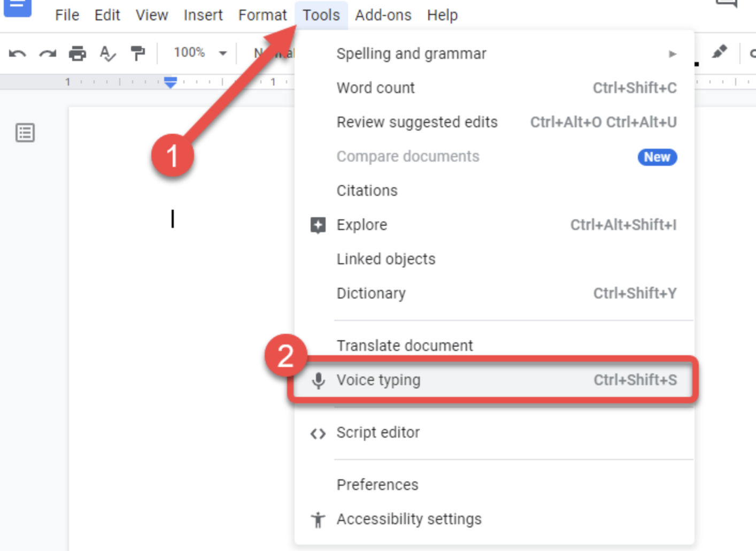Open the Help menu
This screenshot has height=551, width=756.
pos(442,15)
